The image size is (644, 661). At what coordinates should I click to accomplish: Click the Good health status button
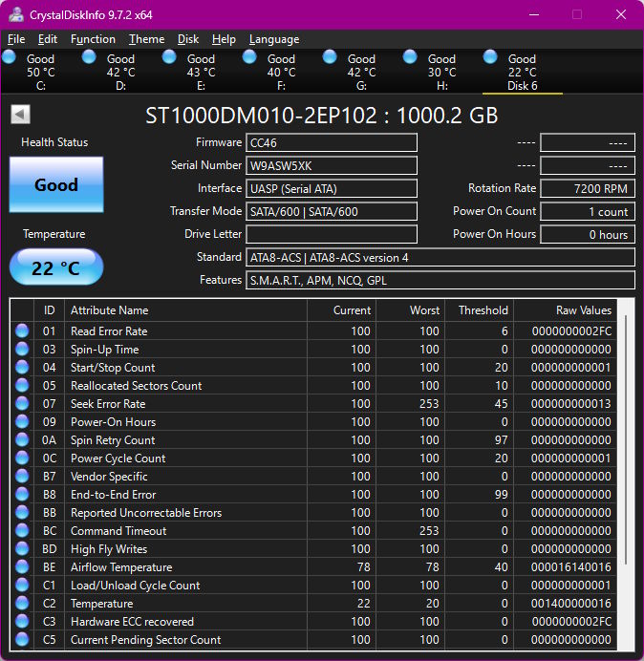56,184
